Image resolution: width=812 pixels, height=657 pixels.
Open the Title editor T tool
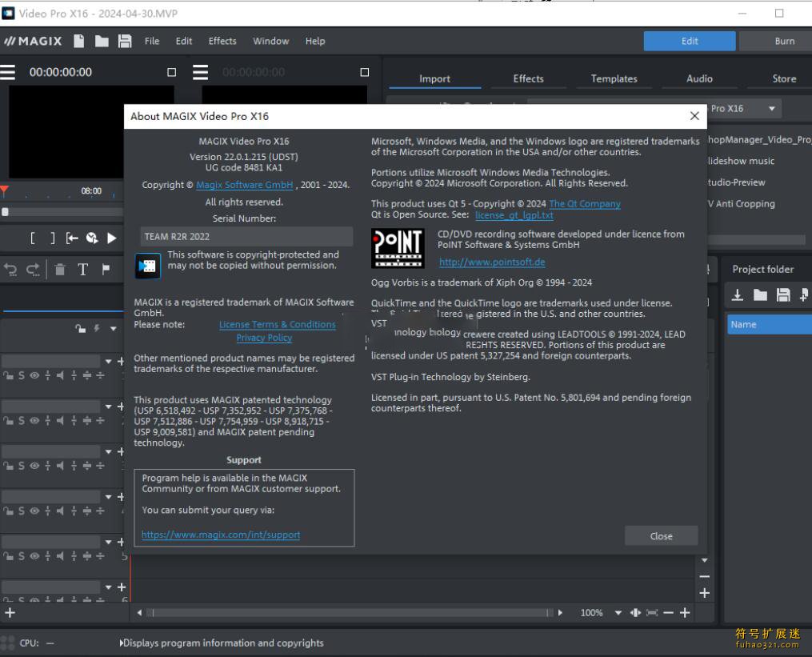pyautogui.click(x=82, y=269)
